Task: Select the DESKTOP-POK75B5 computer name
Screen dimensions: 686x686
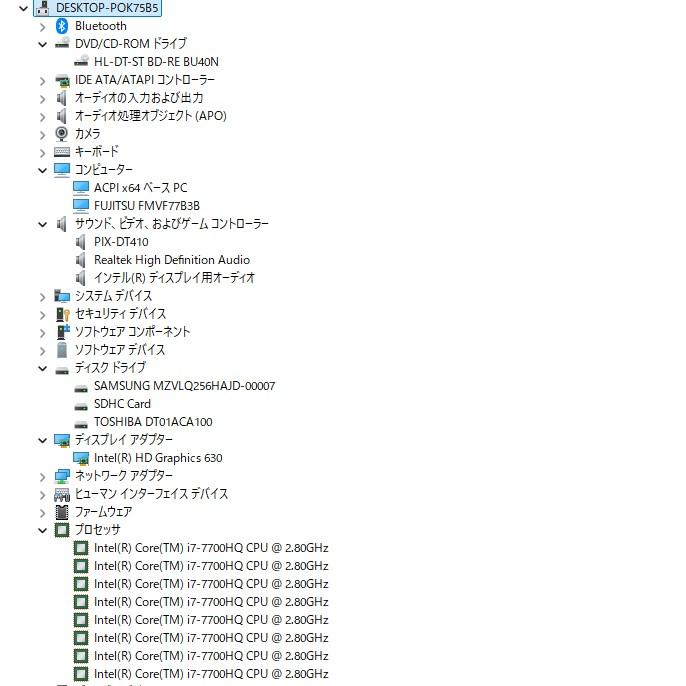Action: coord(107,8)
